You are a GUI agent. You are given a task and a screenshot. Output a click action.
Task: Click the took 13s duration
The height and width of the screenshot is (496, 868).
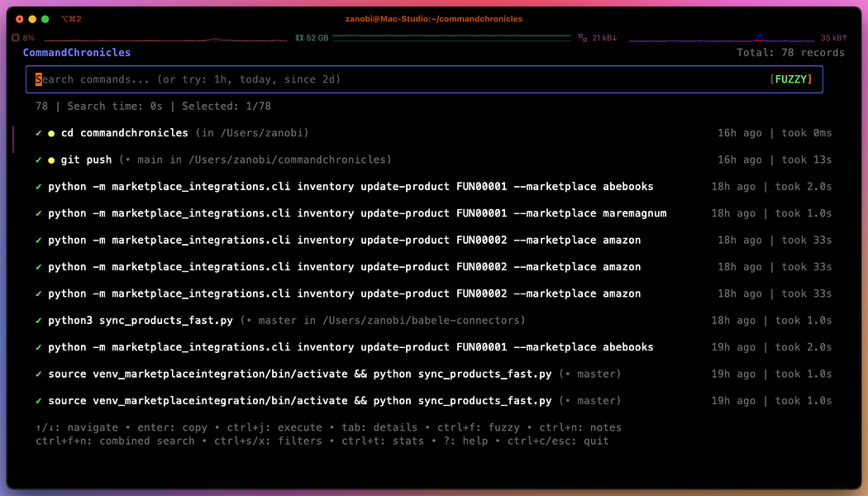click(807, 160)
